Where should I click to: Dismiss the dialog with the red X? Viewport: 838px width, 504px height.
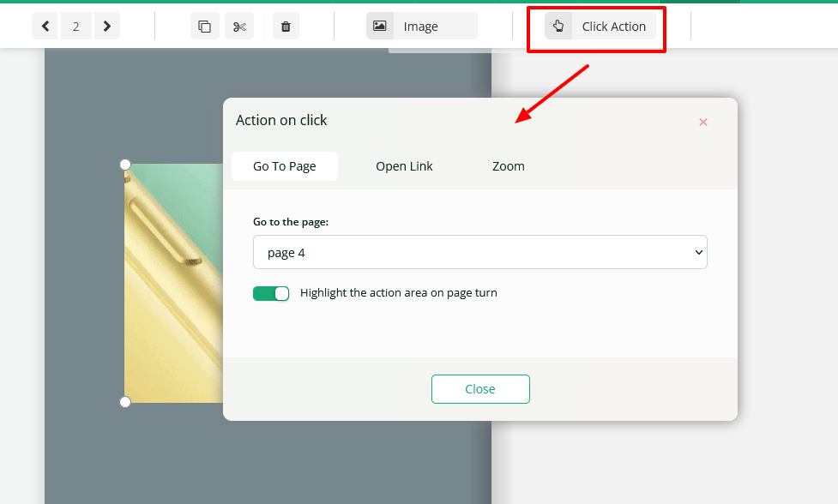pyautogui.click(x=703, y=123)
